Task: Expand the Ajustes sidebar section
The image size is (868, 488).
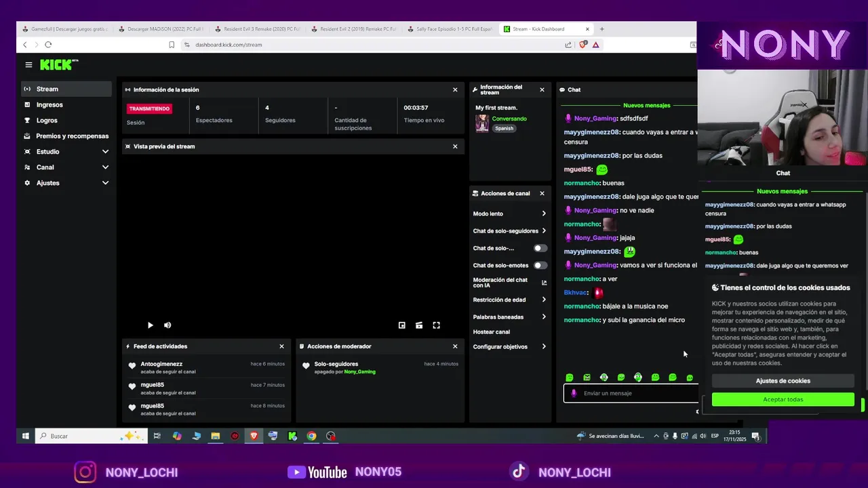Action: coord(105,183)
